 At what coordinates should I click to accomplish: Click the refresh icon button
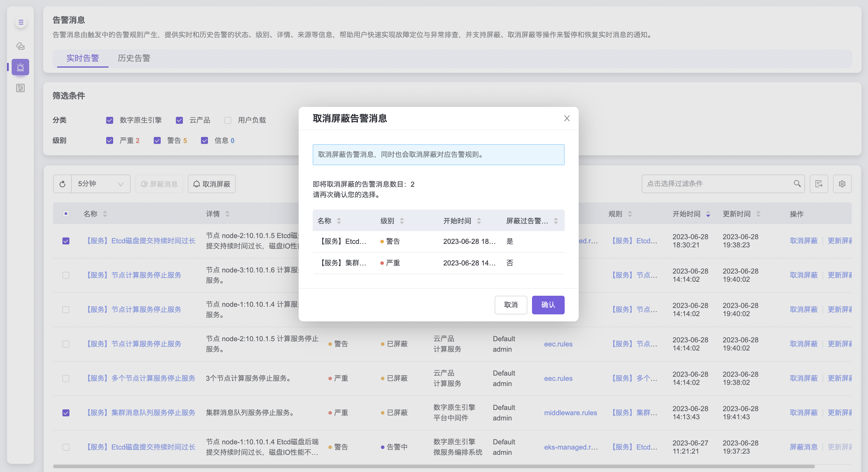click(62, 184)
